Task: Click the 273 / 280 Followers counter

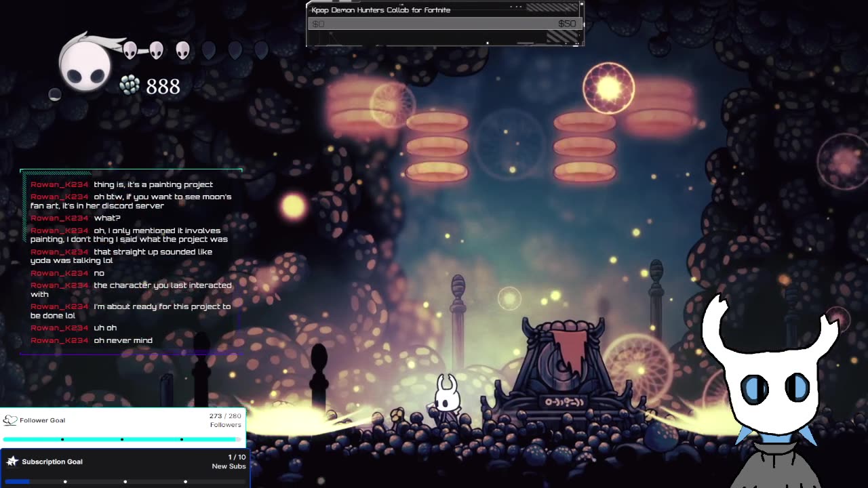Action: 225,420
